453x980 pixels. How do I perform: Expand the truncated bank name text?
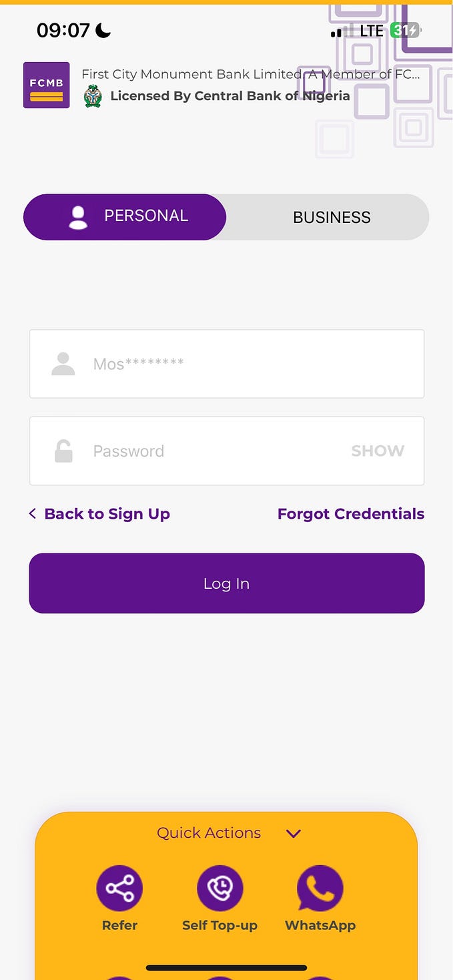[250, 74]
